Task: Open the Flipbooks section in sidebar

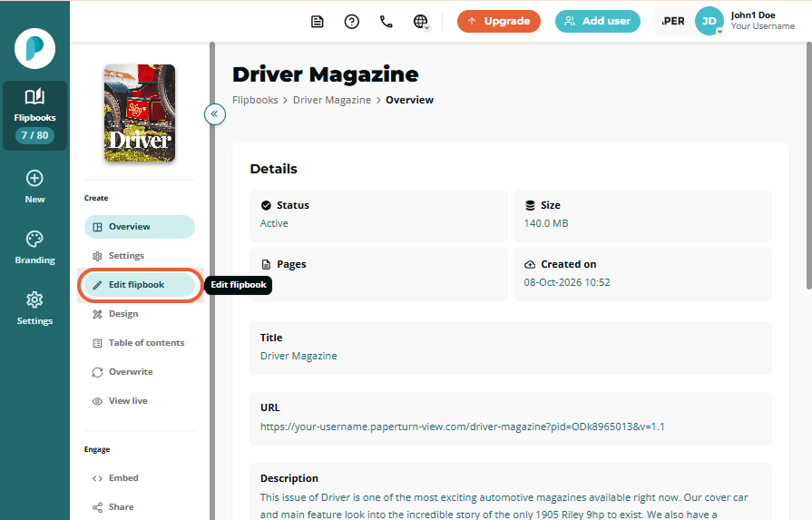Action: (x=34, y=115)
